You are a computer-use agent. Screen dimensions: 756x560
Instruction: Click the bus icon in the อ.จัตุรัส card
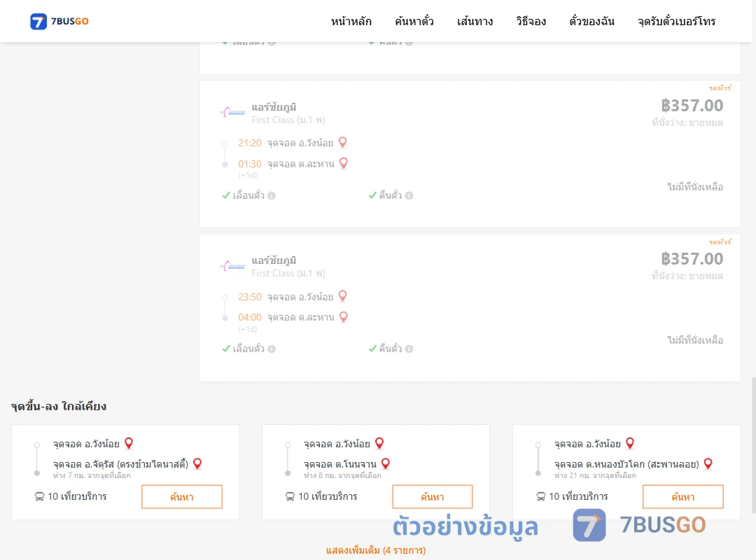coord(39,496)
